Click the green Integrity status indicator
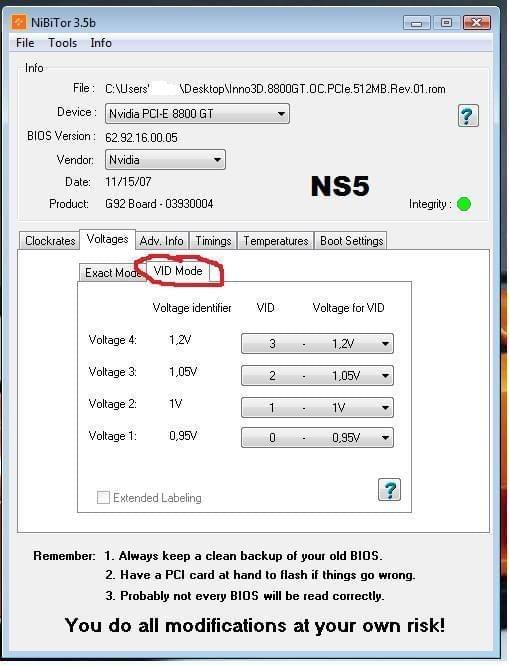Viewport: 509px width, 666px height. pyautogui.click(x=464, y=204)
